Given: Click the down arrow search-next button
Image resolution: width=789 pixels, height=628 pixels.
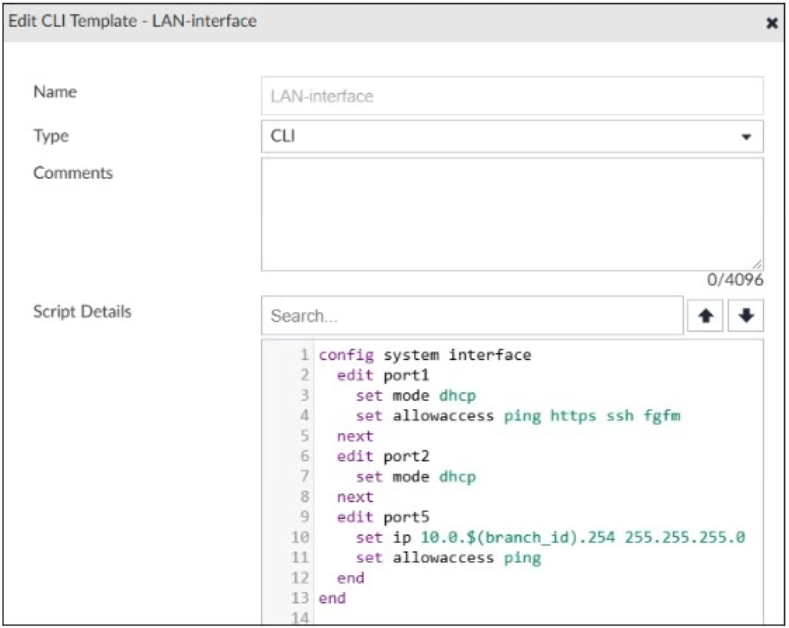Looking at the screenshot, I should [746, 315].
